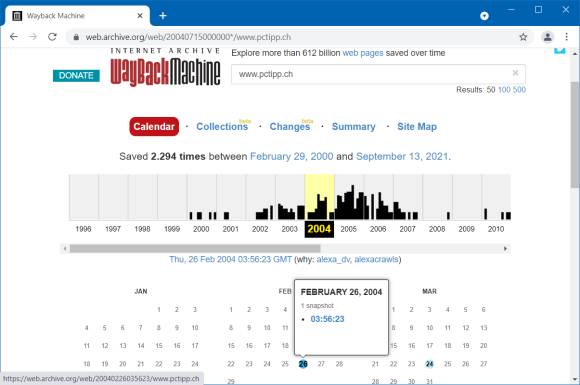Open the Site Map tab
Image resolution: width=580 pixels, height=385 pixels.
pos(417,126)
